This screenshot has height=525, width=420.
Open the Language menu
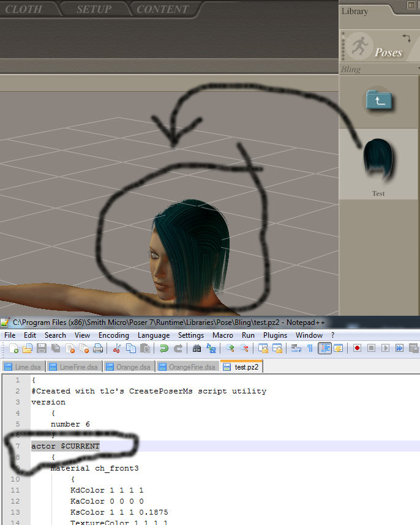click(154, 335)
